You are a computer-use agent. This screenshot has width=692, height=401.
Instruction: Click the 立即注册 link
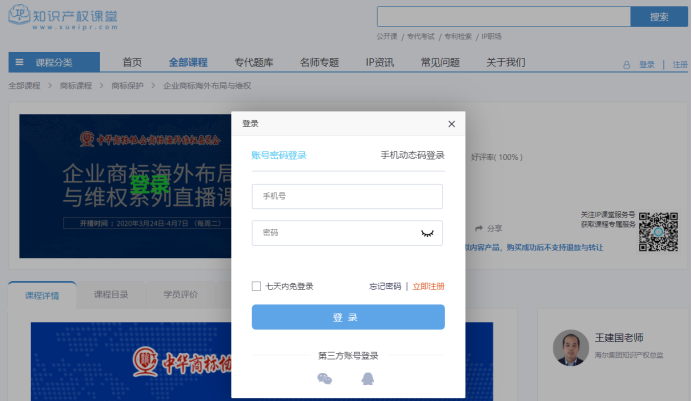click(428, 286)
